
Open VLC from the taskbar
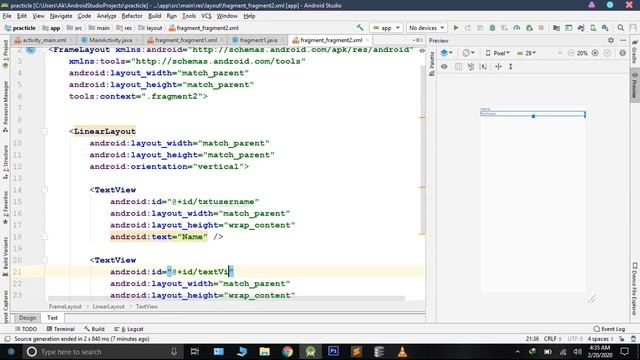(402, 351)
